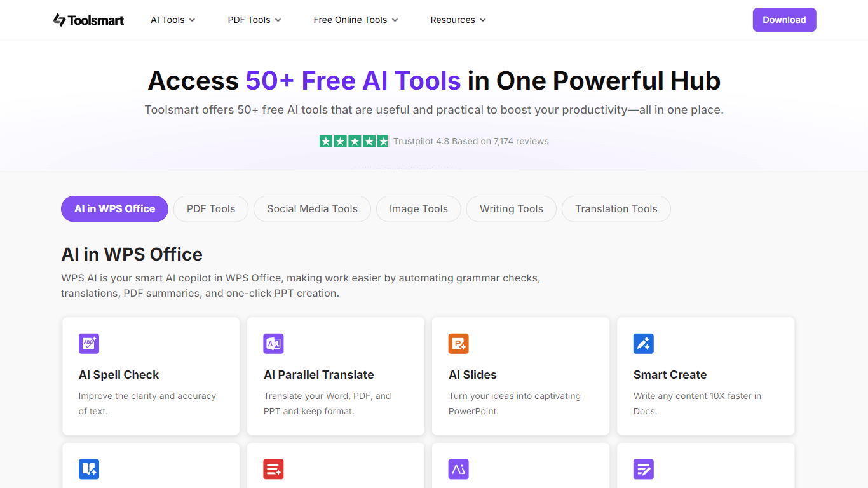Click the Trustpilot green stars rating
The width and height of the screenshot is (868, 488).
(354, 141)
